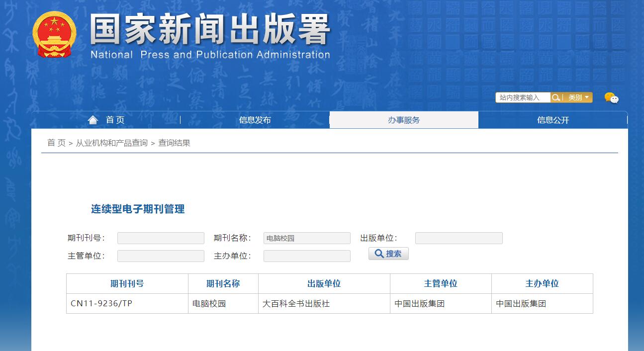This screenshot has height=351, width=644.
Task: Click the 期刊名称 field containing 电脑校园
Action: [x=307, y=238]
